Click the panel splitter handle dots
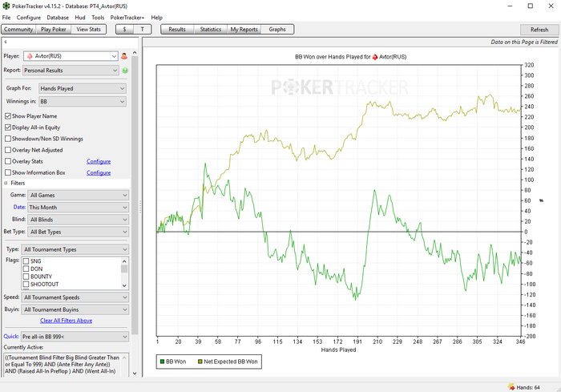This screenshot has height=392, width=561. coord(140,207)
